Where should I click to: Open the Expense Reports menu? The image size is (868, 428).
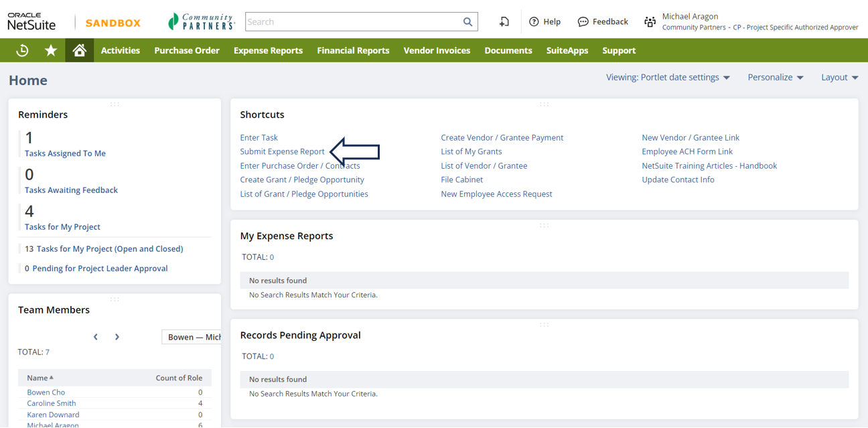(268, 50)
